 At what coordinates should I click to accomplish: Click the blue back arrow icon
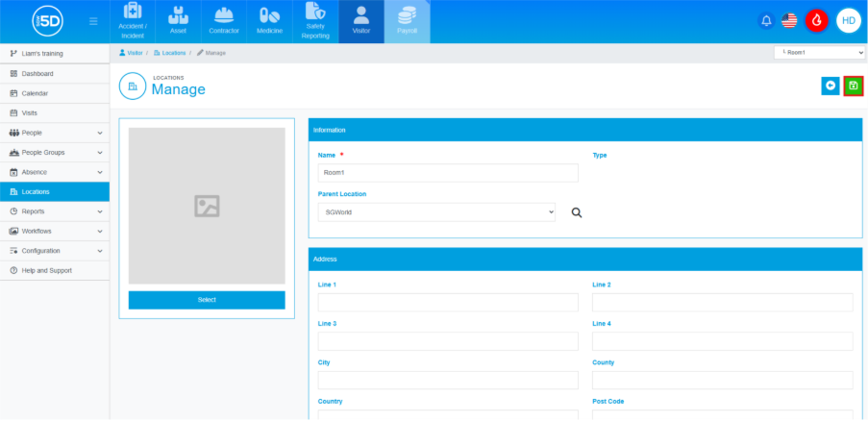(x=831, y=87)
